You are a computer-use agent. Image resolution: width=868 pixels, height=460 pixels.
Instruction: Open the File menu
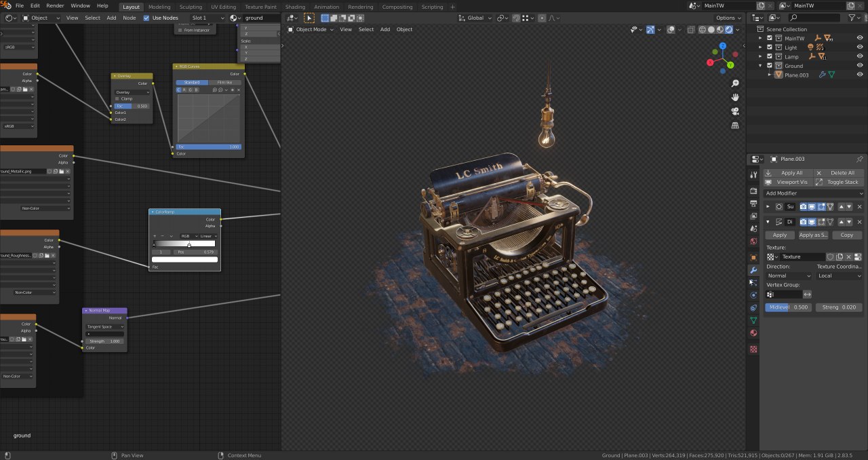[20, 5]
